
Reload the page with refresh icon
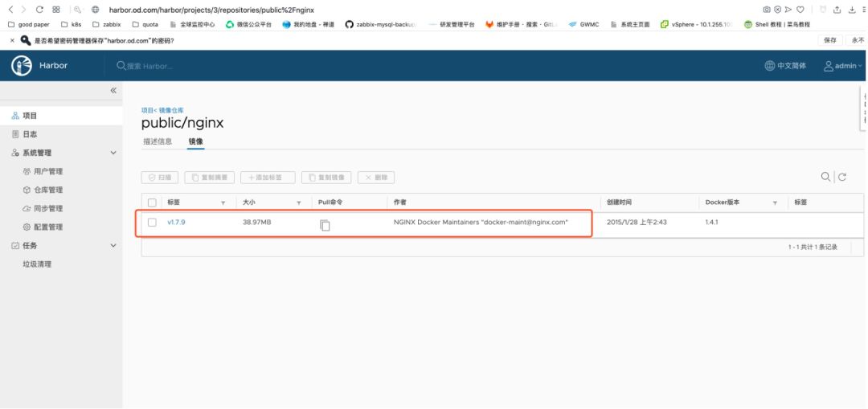(x=39, y=10)
